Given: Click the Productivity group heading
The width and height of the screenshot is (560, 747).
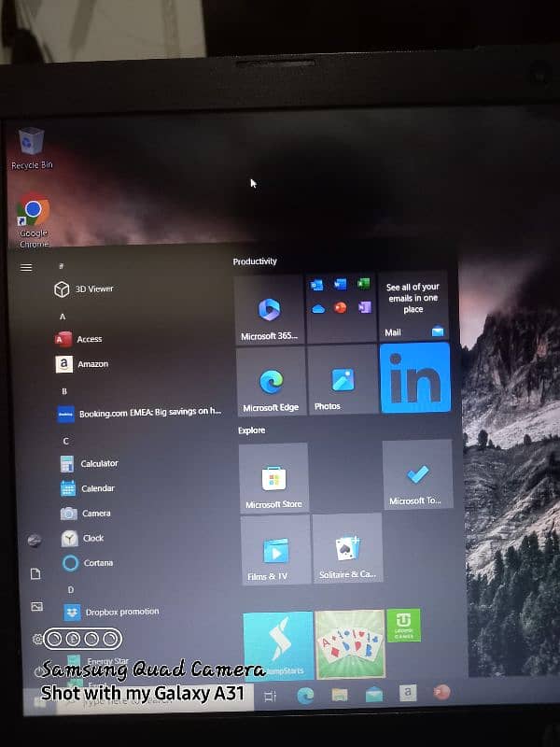Looking at the screenshot, I should tap(255, 261).
